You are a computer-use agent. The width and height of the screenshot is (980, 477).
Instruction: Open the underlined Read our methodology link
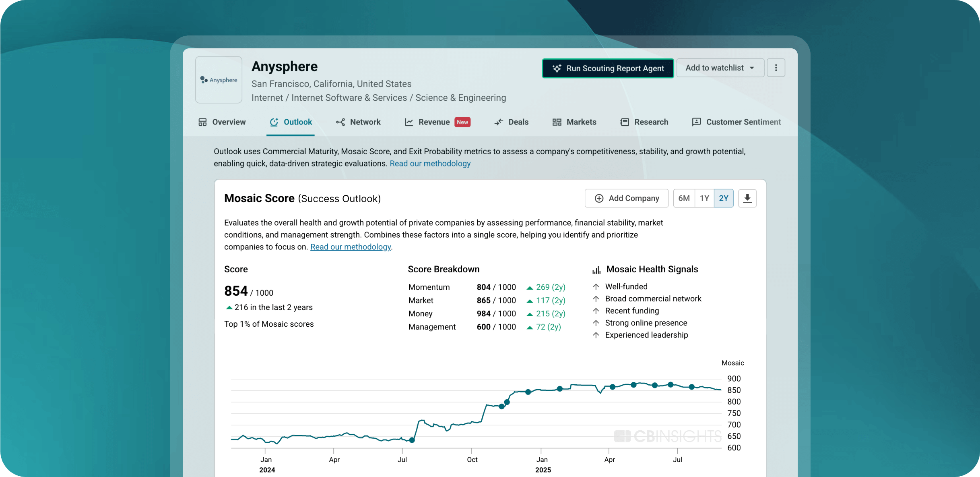(350, 247)
